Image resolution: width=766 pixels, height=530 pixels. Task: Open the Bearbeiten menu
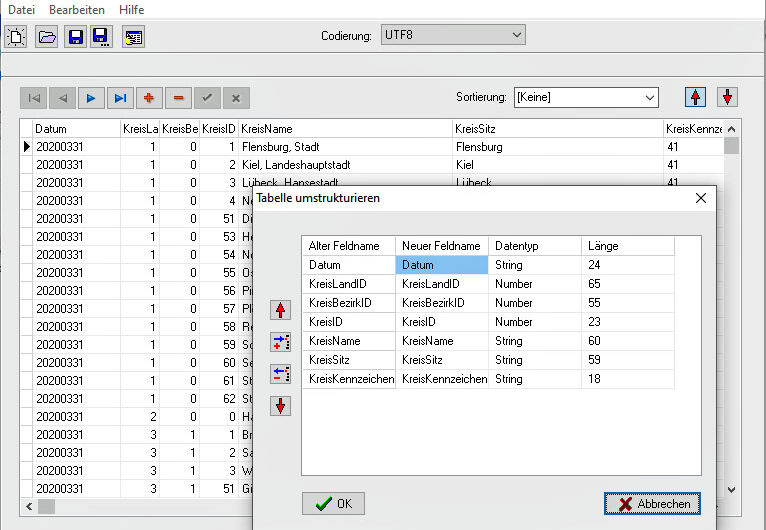[77, 10]
